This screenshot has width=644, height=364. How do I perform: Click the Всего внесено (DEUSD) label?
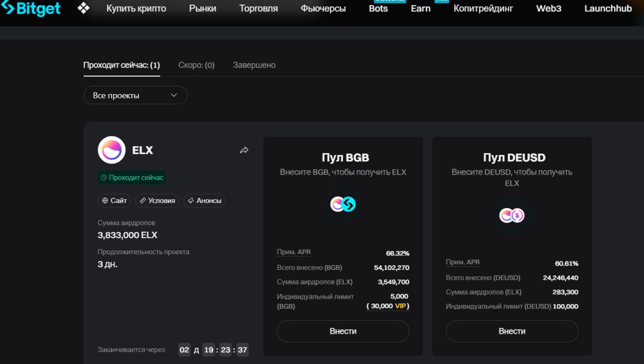(x=483, y=278)
